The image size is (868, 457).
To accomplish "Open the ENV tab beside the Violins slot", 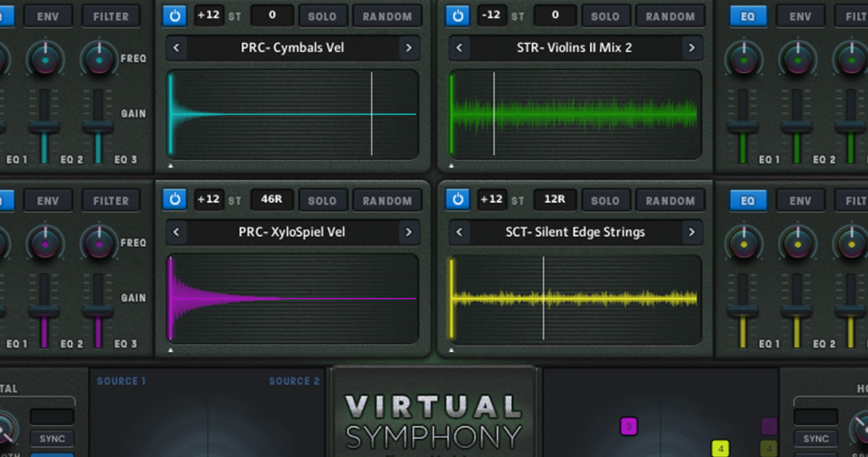I will (800, 16).
